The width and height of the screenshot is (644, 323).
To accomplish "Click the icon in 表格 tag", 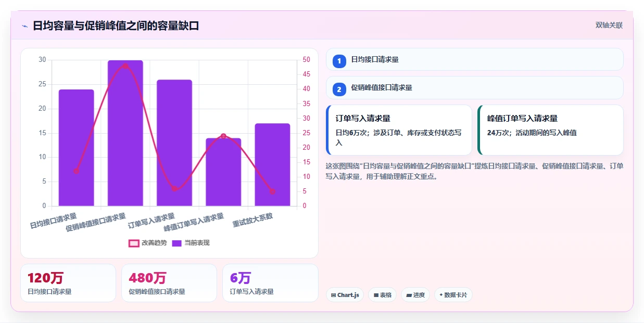I will click(376, 295).
